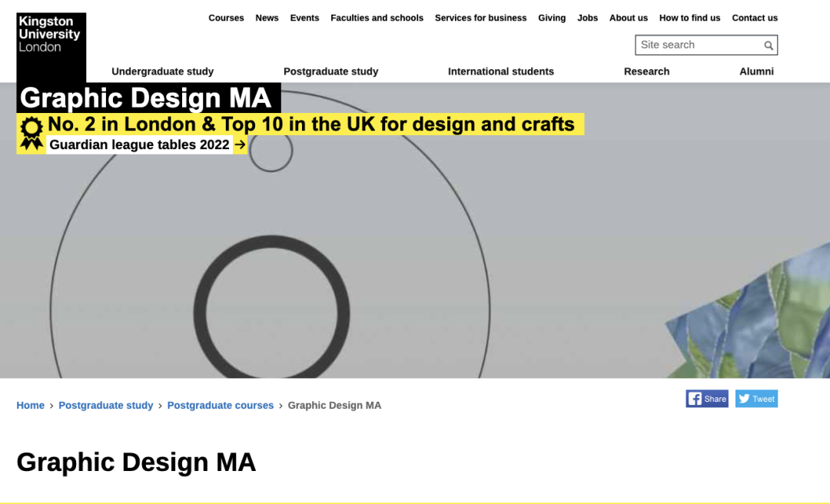Viewport: 830px width, 504px height.
Task: Click the Graphic Design MA page heading
Action: pyautogui.click(x=136, y=463)
